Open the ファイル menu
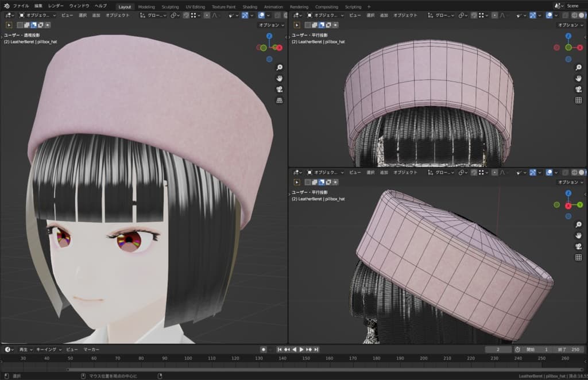Screen dimensions: 588x380 [x=21, y=6]
